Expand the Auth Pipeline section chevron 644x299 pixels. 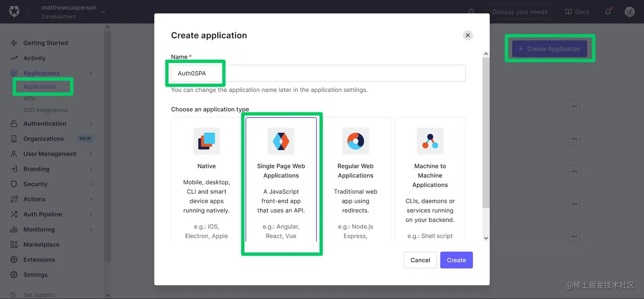(x=91, y=214)
